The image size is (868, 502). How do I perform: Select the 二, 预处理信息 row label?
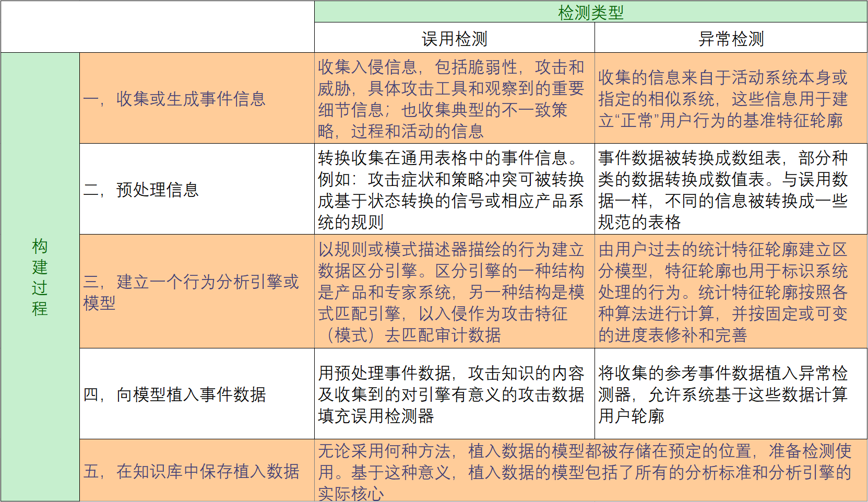point(197,189)
